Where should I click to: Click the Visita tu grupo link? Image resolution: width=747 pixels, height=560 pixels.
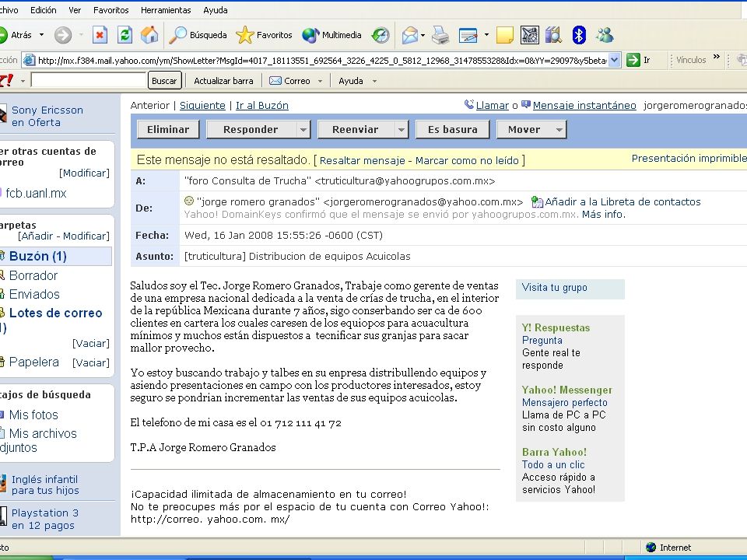[x=555, y=288]
